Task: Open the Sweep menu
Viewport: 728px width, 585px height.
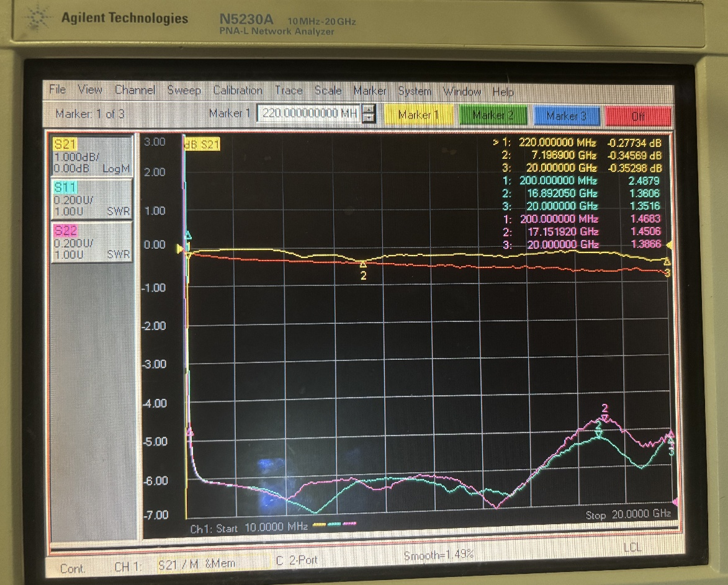Action: click(x=184, y=91)
